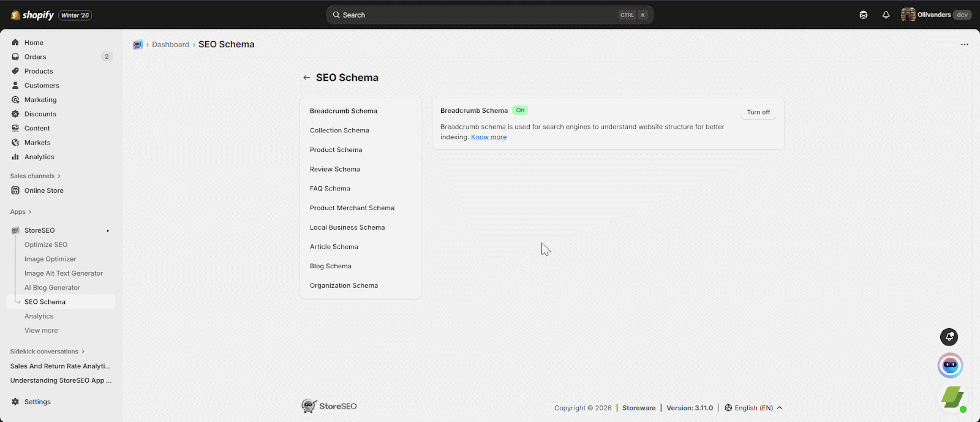980x422 pixels.
Task: Expand the Apps section
Action: tap(21, 212)
